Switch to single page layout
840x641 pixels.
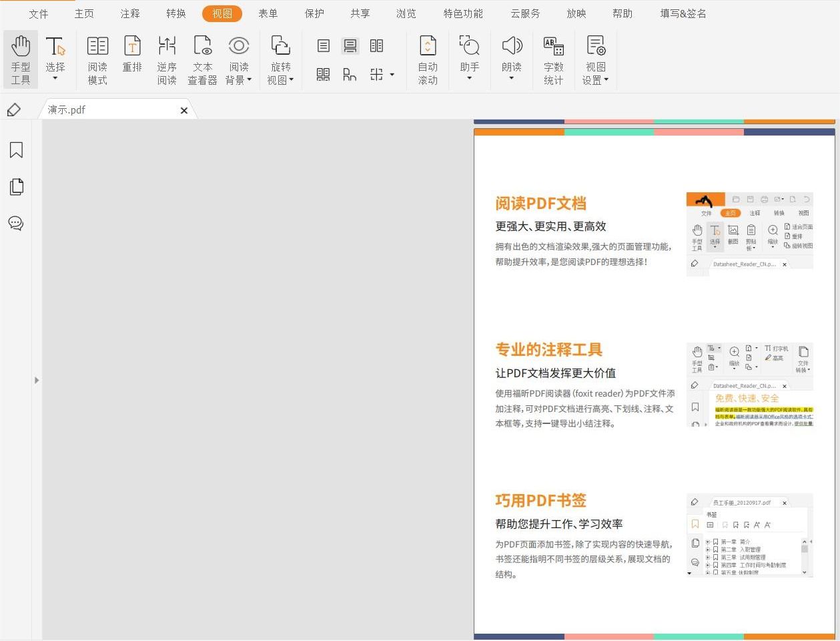click(x=324, y=45)
